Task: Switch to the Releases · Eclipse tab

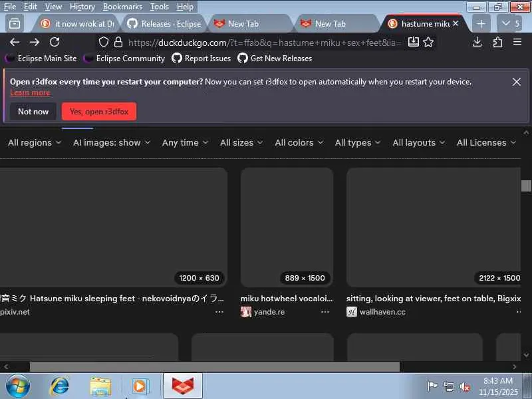Action: (164, 23)
